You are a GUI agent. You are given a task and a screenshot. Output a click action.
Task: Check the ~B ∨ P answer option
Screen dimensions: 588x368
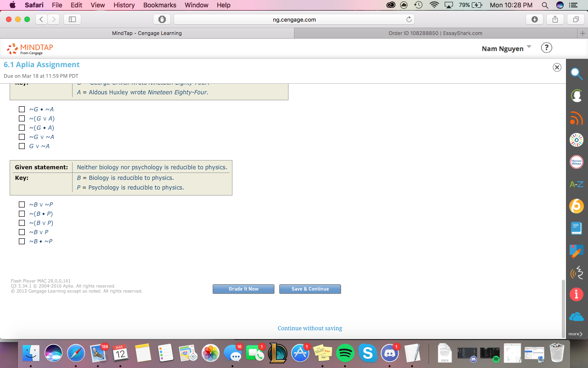pyautogui.click(x=22, y=232)
